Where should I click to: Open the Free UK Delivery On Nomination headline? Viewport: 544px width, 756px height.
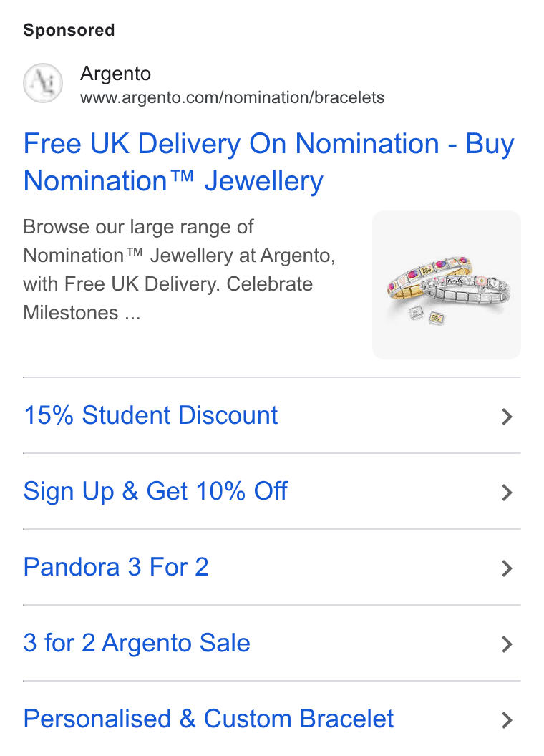point(269,163)
